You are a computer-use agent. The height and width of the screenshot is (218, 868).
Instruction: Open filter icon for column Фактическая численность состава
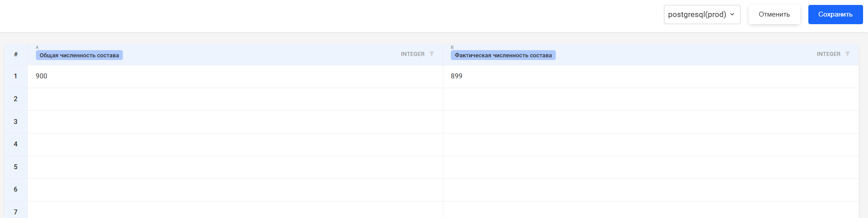click(847, 54)
